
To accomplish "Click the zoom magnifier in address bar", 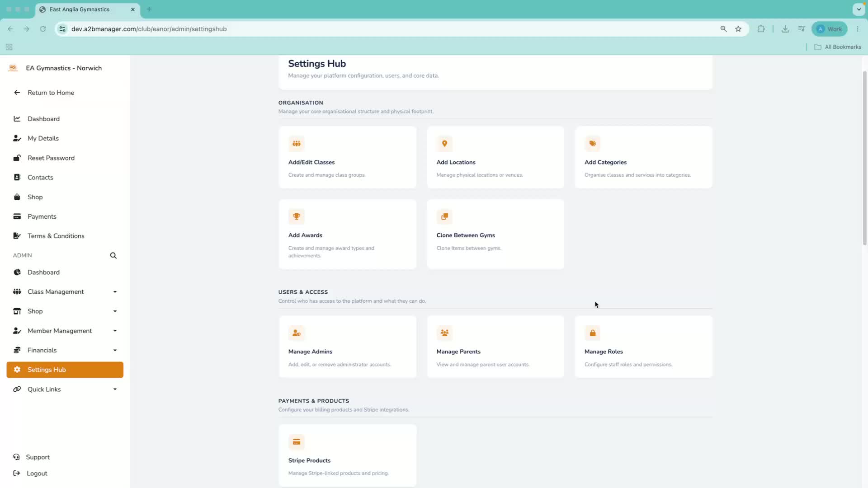I will coord(724,29).
